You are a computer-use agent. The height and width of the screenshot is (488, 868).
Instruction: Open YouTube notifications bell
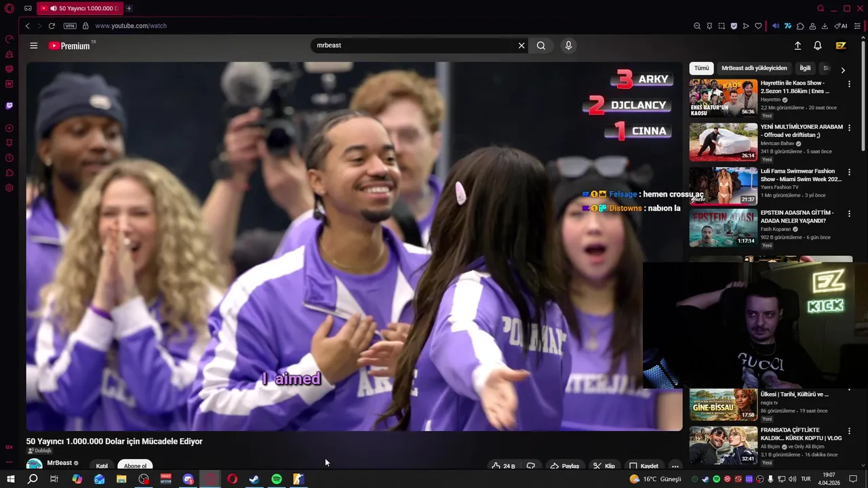coord(818,45)
